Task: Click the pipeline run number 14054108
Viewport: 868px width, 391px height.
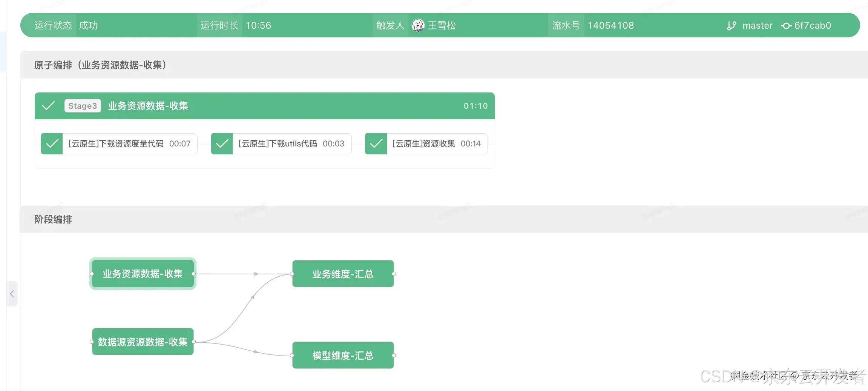Action: 611,25
